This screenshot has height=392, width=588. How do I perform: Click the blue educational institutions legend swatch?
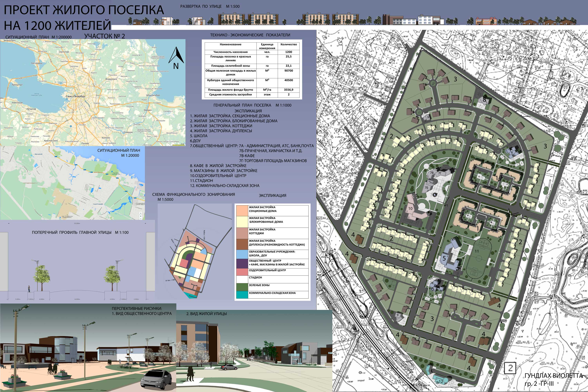pos(242,254)
